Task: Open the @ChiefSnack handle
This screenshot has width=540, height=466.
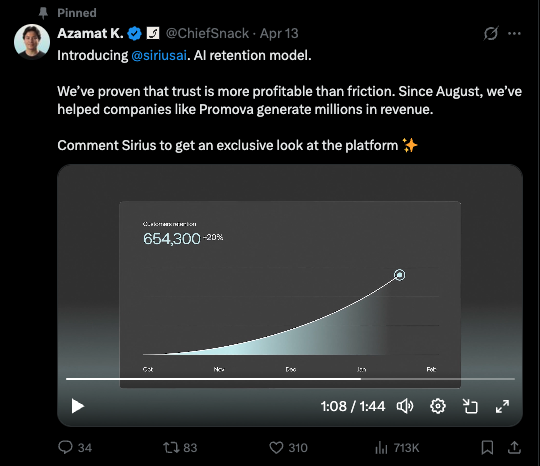Action: tap(207, 33)
